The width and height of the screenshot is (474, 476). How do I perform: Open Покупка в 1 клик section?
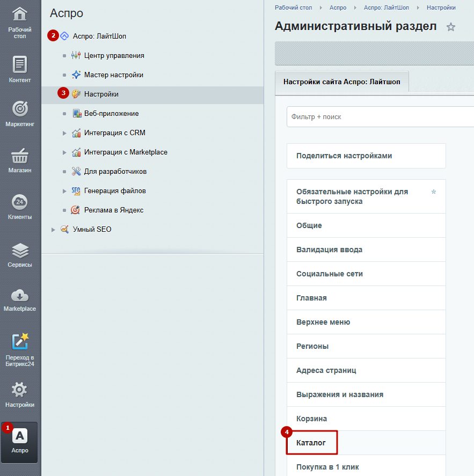coord(366,466)
